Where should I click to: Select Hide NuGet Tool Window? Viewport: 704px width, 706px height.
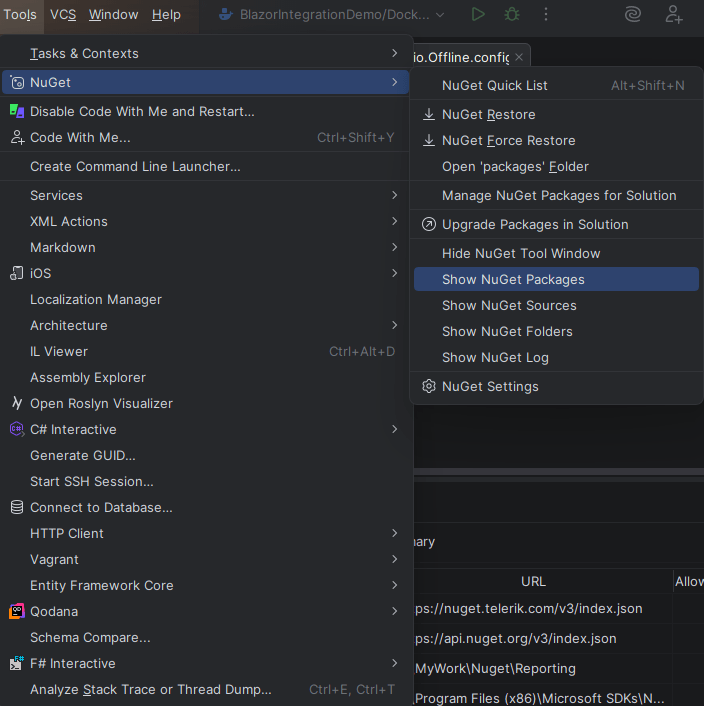[556, 253]
